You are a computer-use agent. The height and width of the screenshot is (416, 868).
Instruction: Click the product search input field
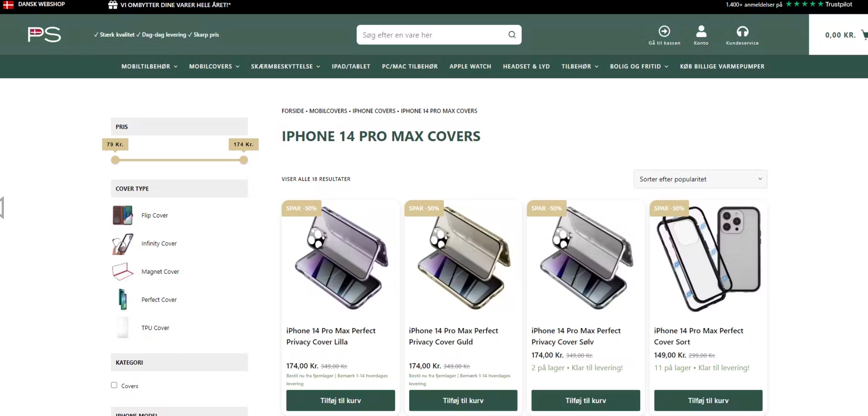[431, 35]
